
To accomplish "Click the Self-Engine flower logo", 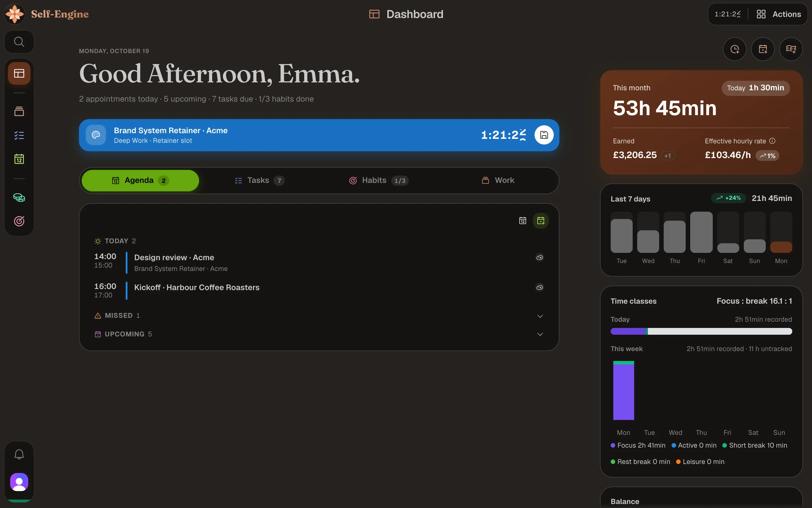I will [x=15, y=14].
